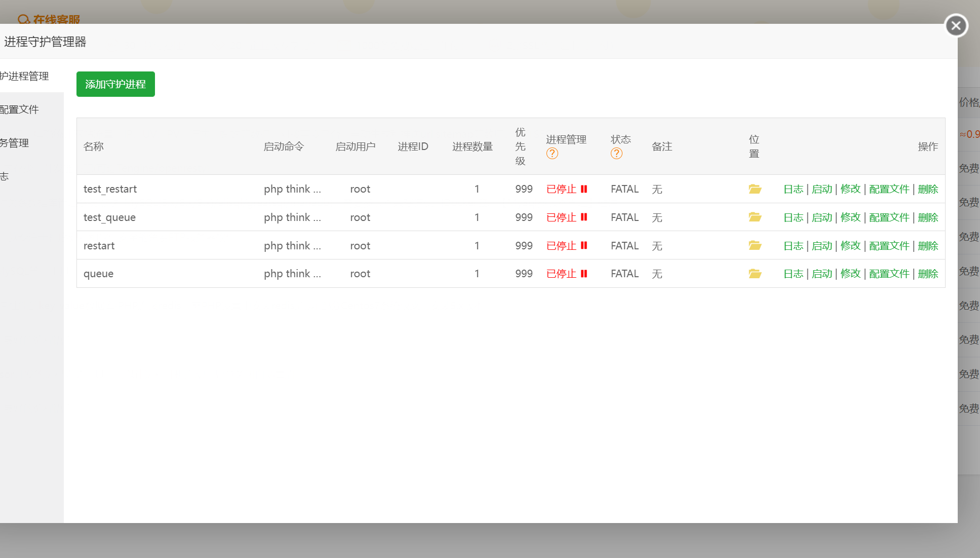This screenshot has width=980, height=558.
Task: Click pause icon for test_restart stopped status
Action: [x=584, y=189]
